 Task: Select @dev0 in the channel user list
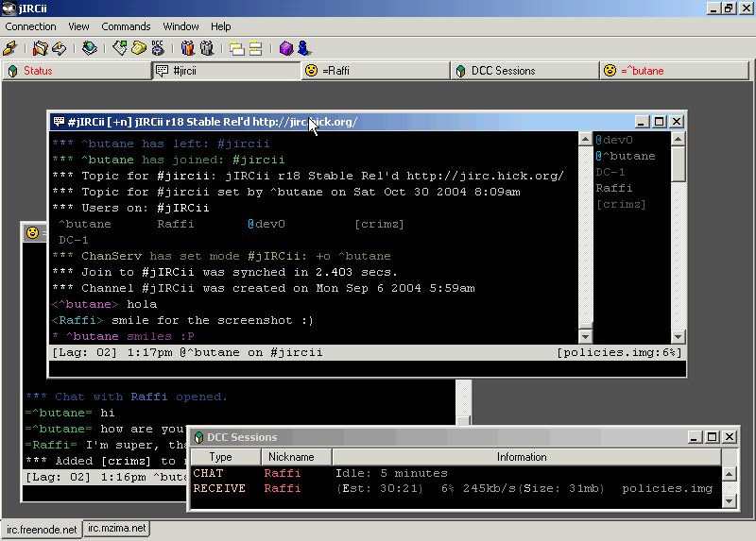point(614,140)
